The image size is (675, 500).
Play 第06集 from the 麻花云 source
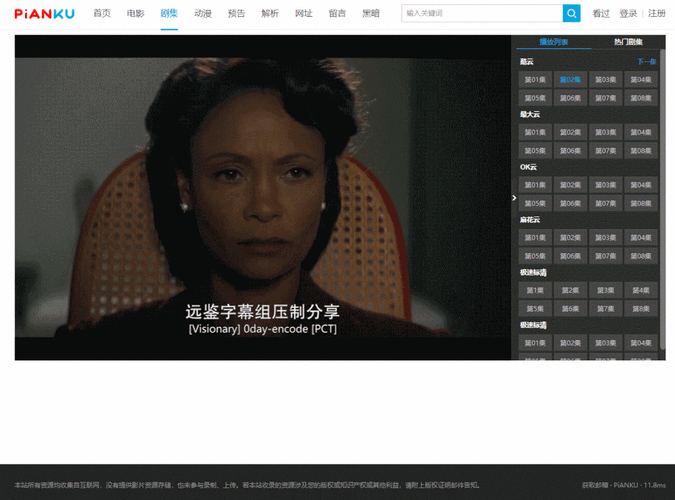[570, 256]
